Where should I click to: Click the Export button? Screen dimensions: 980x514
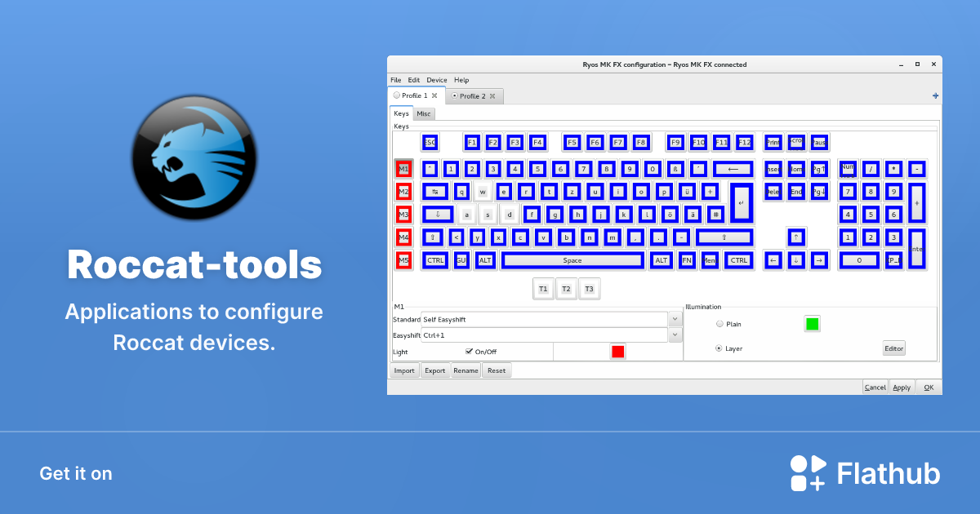pos(434,370)
